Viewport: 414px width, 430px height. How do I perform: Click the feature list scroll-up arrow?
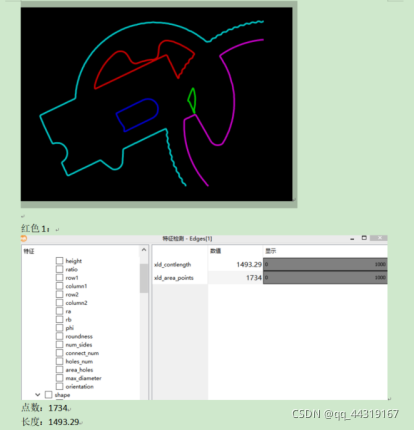pyautogui.click(x=144, y=250)
